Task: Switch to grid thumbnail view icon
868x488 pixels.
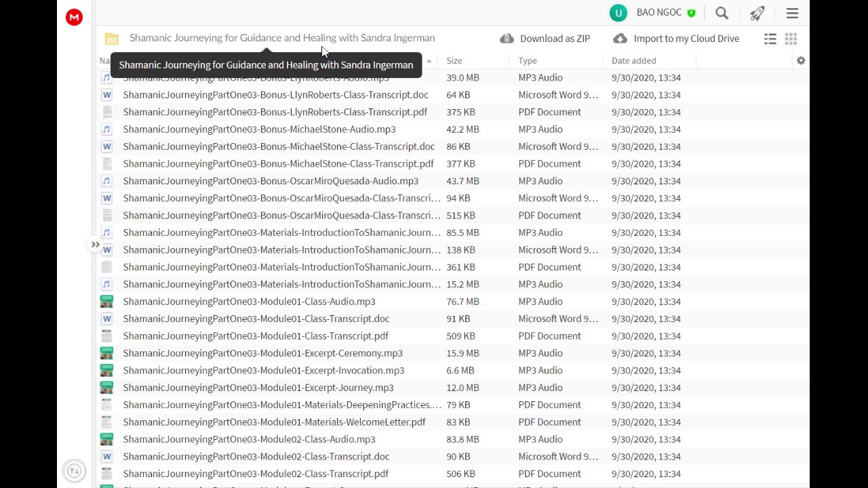Action: 791,39
